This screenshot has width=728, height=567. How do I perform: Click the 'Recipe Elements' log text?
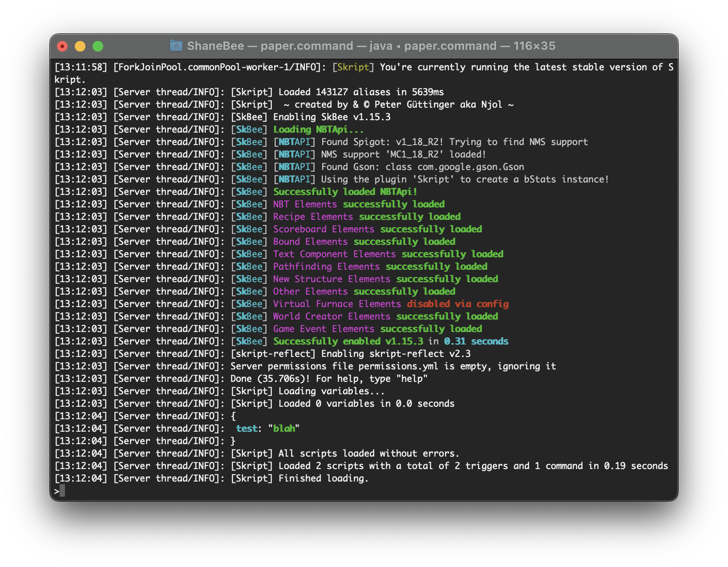coord(313,217)
